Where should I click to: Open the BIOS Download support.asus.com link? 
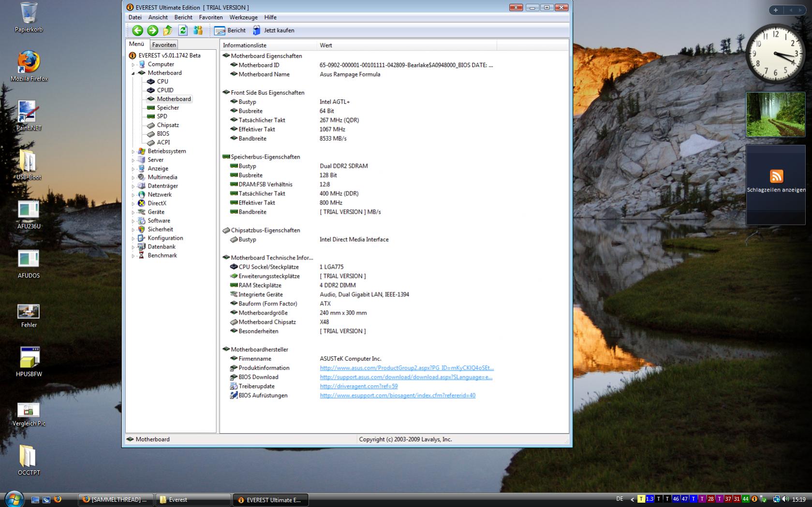click(406, 377)
